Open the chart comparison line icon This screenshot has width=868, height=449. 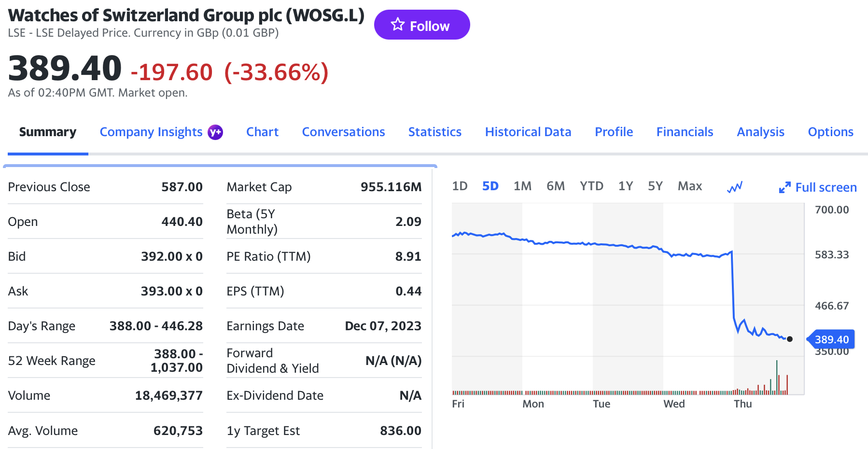click(x=734, y=187)
